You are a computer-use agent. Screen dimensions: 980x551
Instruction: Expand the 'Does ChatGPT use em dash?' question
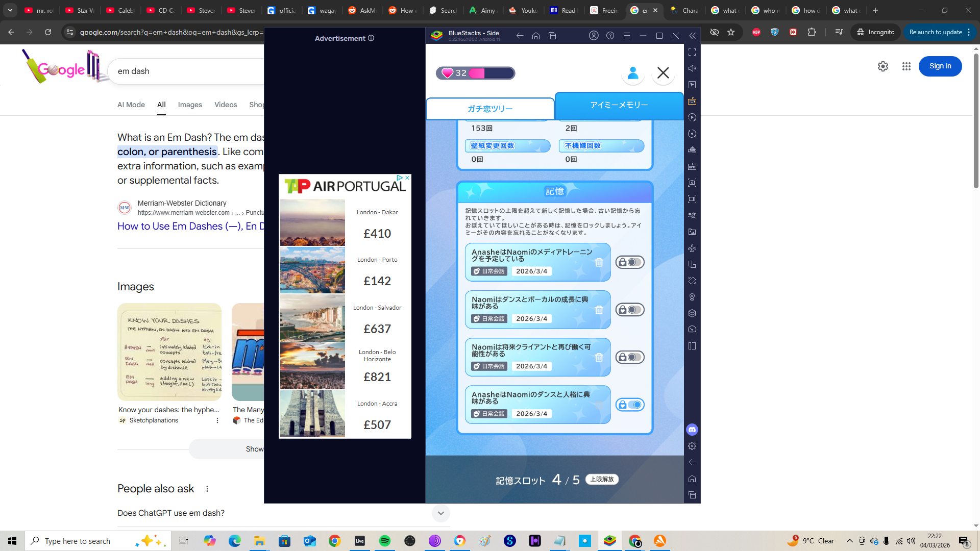point(284,513)
